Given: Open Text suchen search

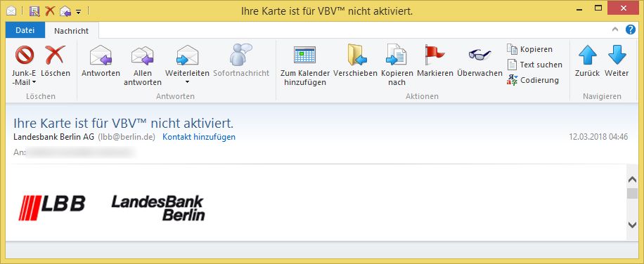Looking at the screenshot, I should (x=535, y=65).
